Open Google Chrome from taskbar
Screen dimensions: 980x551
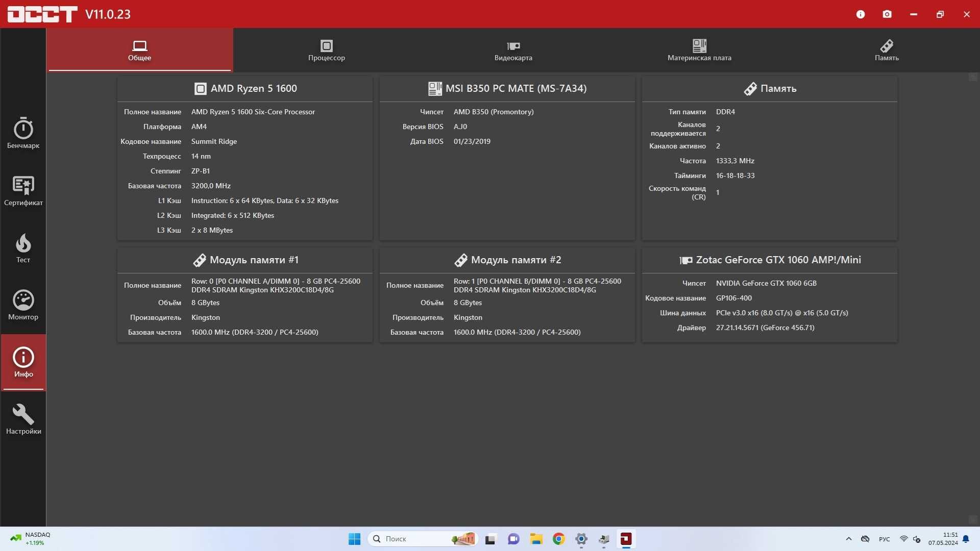(559, 539)
